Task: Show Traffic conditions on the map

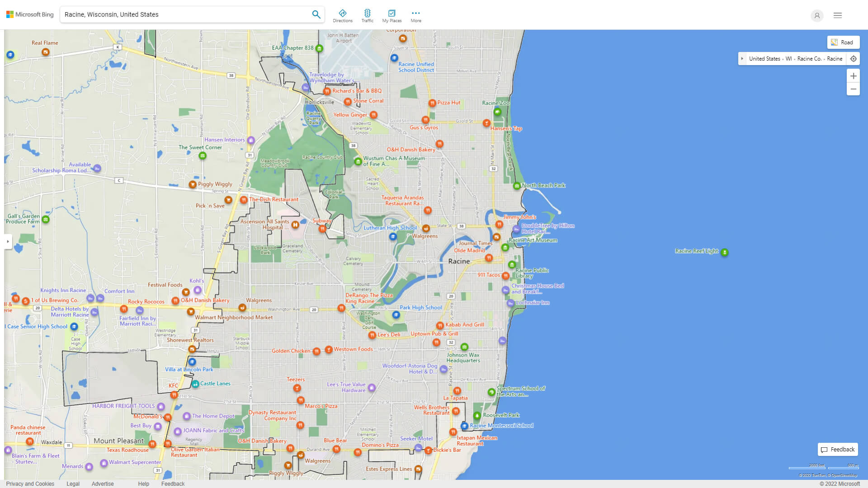Action: pyautogui.click(x=368, y=15)
